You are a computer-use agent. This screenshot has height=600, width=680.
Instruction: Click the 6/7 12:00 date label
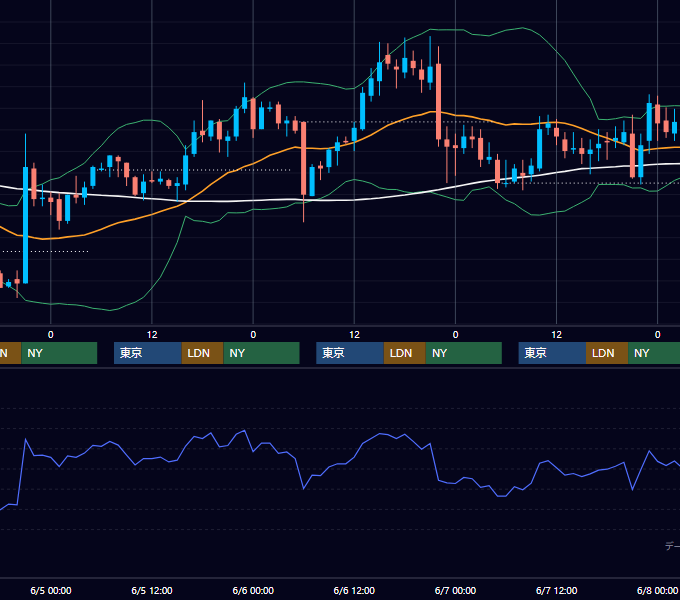556,590
